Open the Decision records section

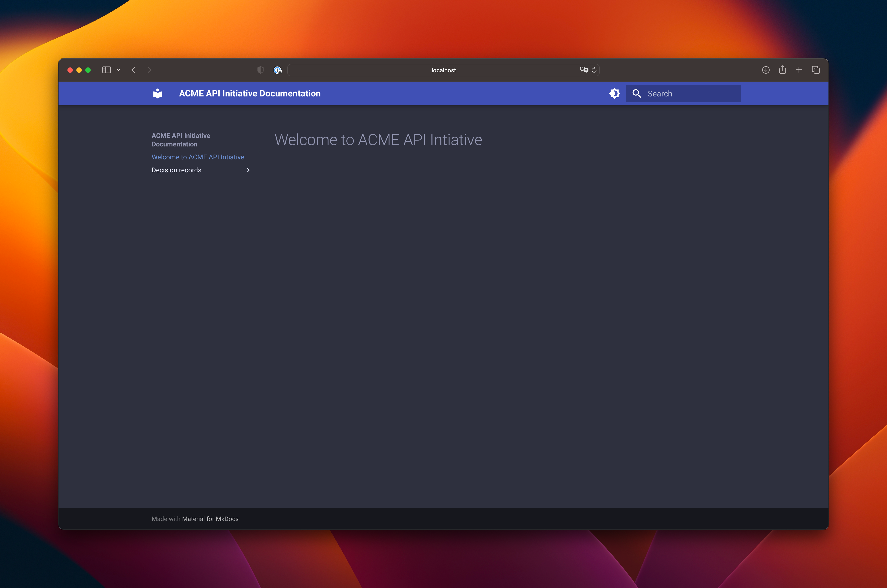point(176,170)
